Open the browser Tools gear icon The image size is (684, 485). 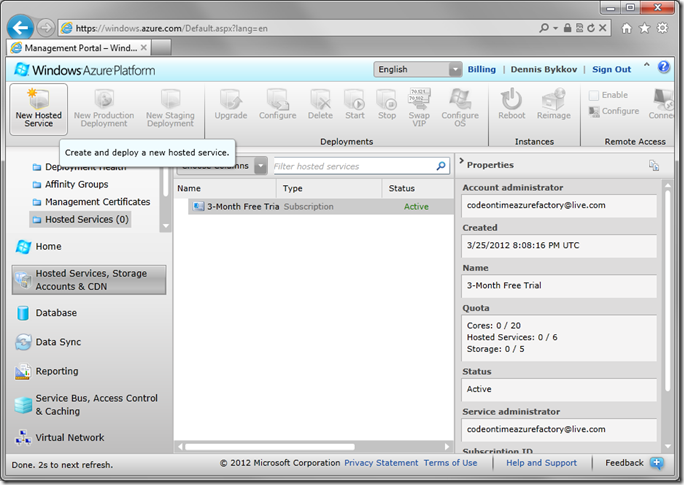pos(662,28)
